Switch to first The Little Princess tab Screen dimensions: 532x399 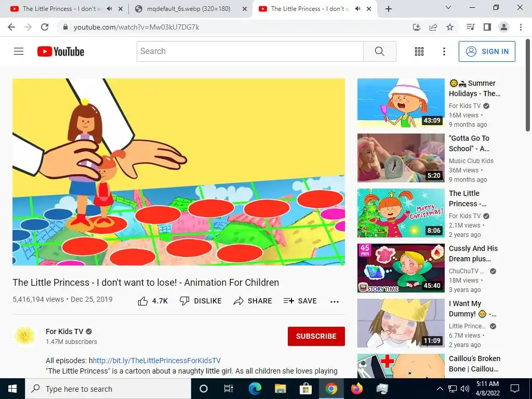pos(61,9)
